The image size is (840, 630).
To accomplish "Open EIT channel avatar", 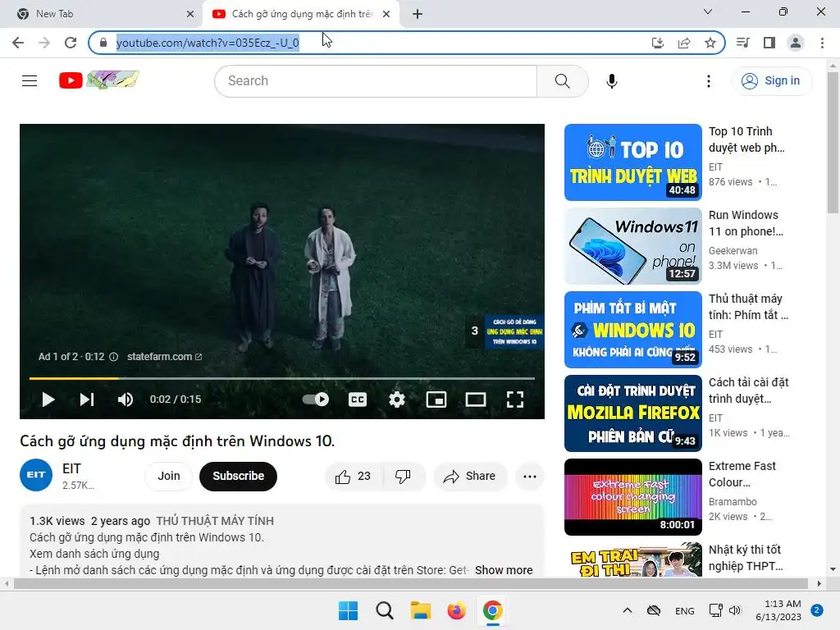I will [36, 475].
